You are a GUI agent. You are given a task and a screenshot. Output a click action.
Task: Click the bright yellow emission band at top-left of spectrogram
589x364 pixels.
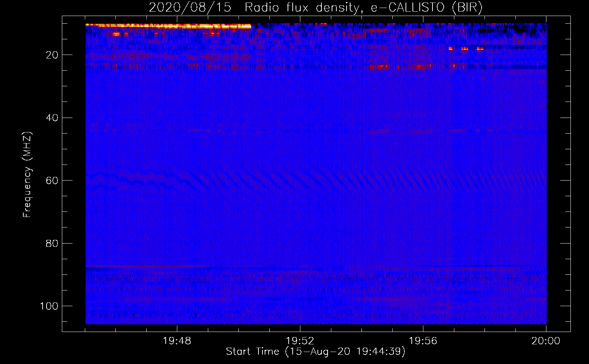click(x=168, y=26)
